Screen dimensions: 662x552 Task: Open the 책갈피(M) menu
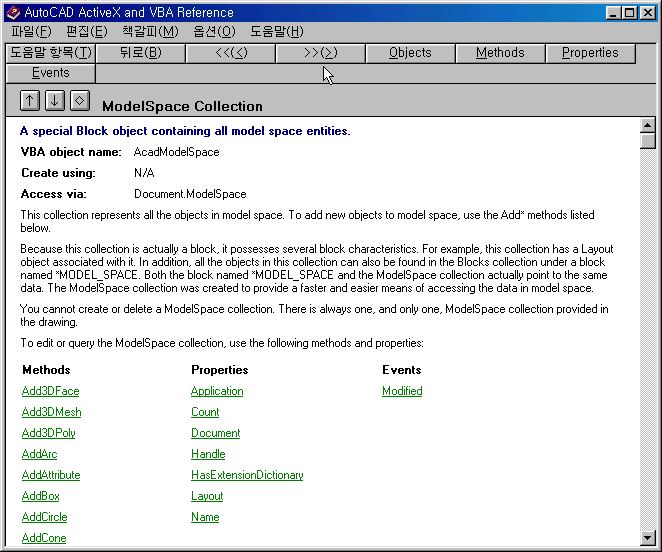(150, 32)
